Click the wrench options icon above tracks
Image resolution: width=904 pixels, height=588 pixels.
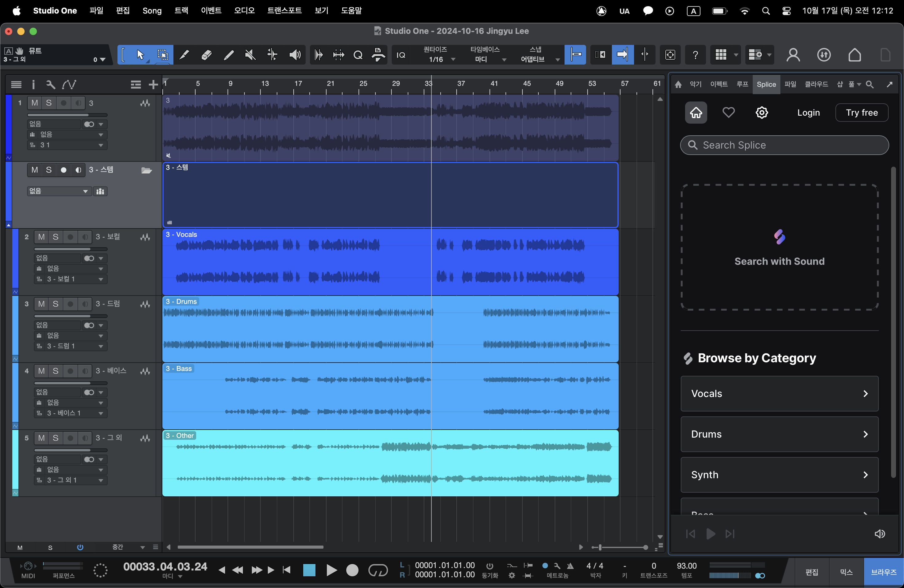click(x=50, y=84)
